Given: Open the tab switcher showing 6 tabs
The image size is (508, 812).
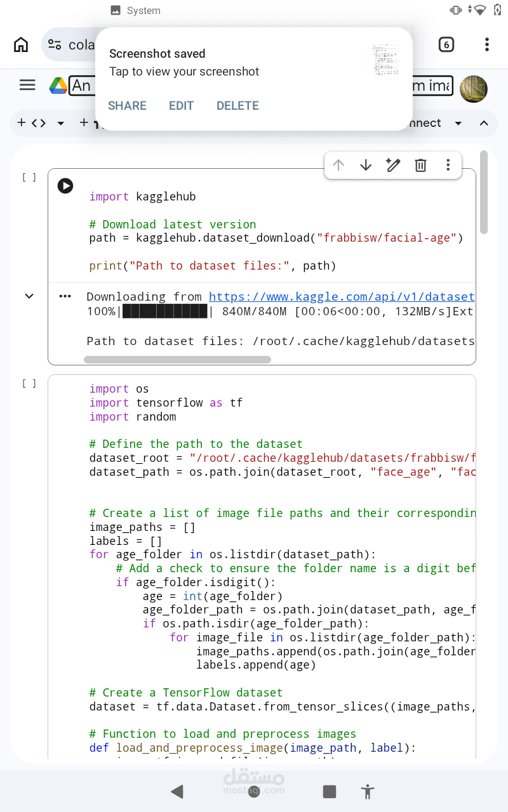Looking at the screenshot, I should point(446,44).
